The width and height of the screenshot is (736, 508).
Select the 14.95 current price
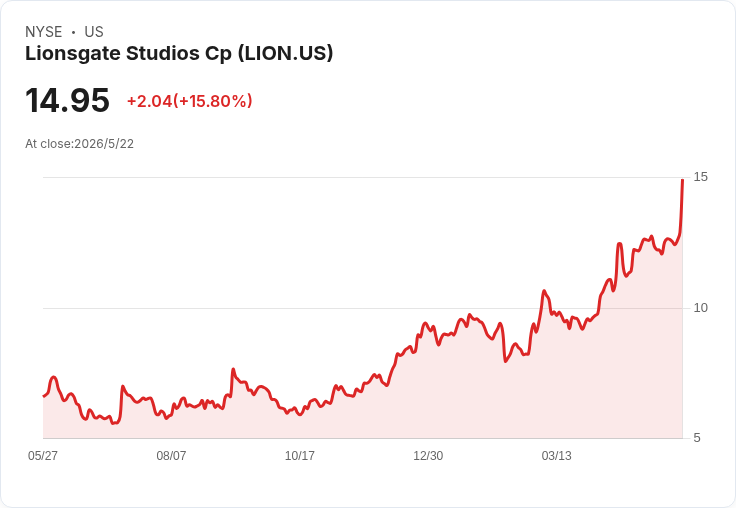67,100
